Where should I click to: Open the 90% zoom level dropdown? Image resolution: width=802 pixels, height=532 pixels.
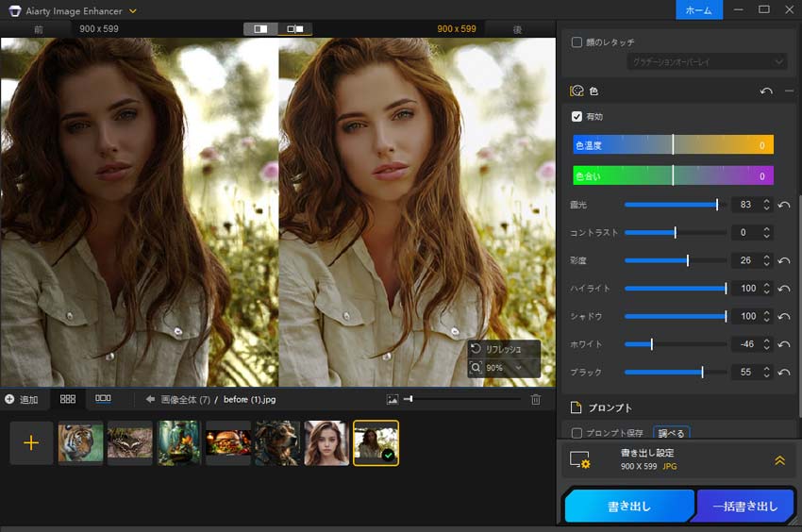point(519,368)
